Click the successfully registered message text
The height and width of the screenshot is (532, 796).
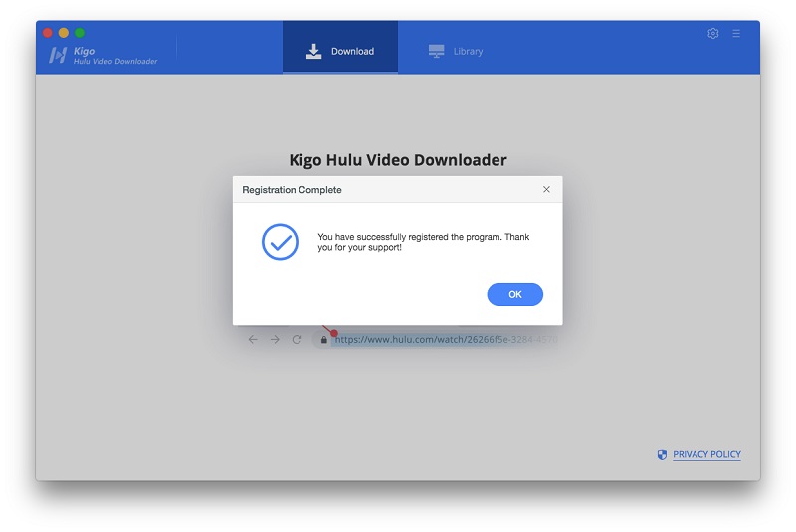tap(424, 242)
